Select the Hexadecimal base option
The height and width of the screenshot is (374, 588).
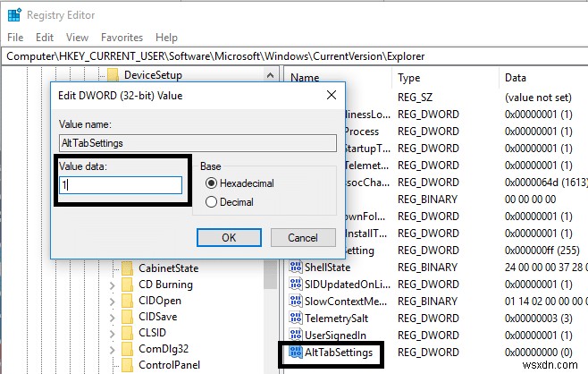point(211,183)
